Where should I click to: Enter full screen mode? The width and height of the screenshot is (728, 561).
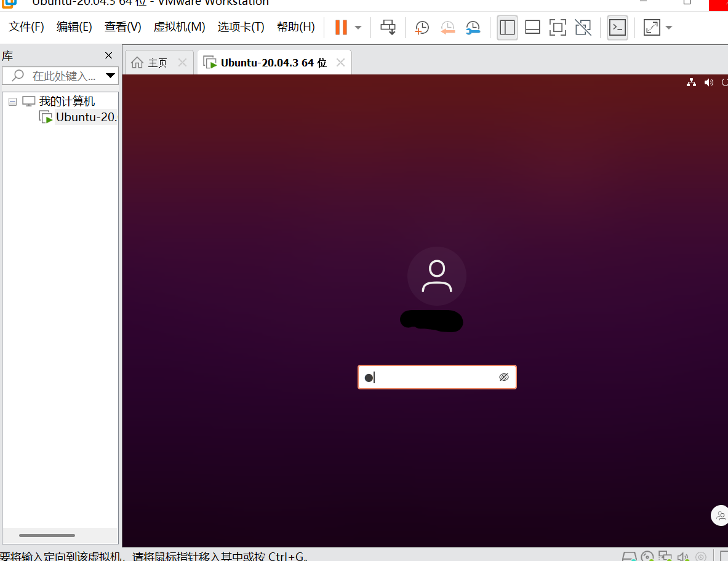coord(558,28)
